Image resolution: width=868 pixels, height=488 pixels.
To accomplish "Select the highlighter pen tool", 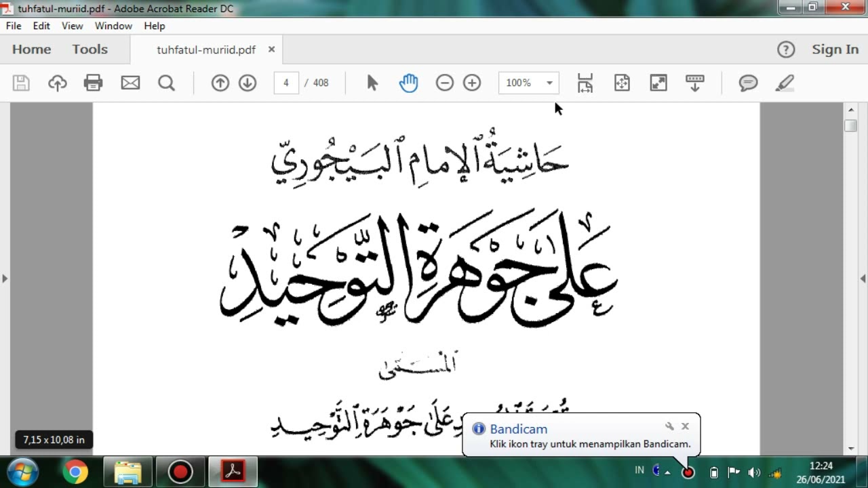I will (785, 83).
